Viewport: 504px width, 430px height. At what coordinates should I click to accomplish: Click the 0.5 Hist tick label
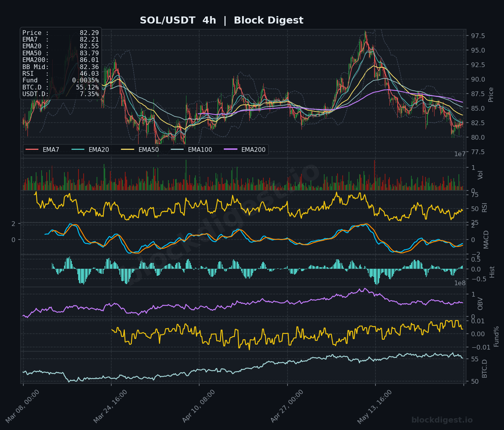coord(476,259)
